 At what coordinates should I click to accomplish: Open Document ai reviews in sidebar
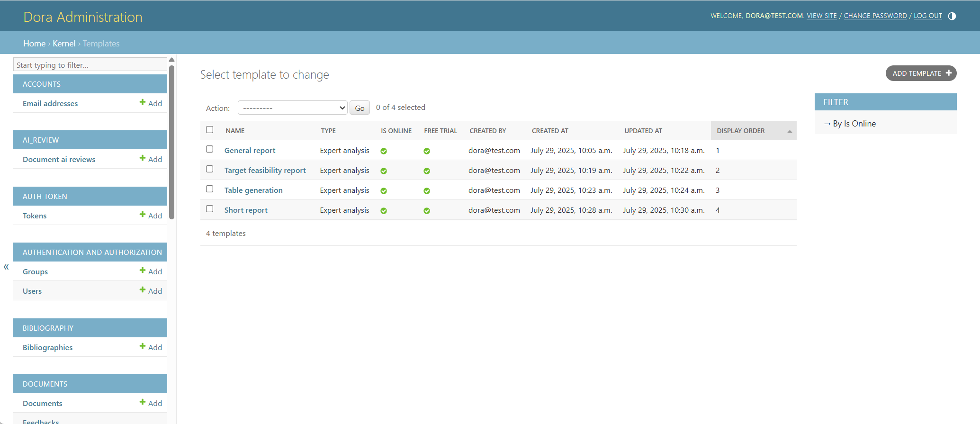tap(59, 160)
